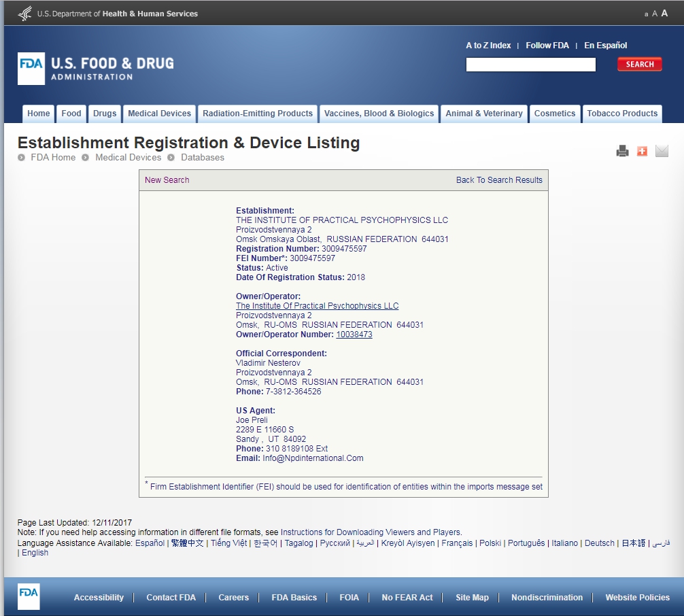Start a New Search
This screenshot has width=684, height=616.
click(x=167, y=180)
